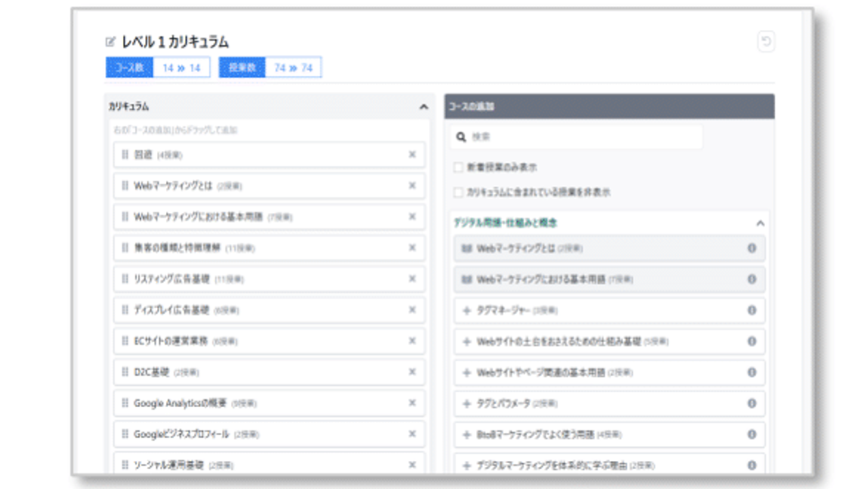
Task: Add the タグマネージャー course with plus icon
Action: tap(467, 311)
